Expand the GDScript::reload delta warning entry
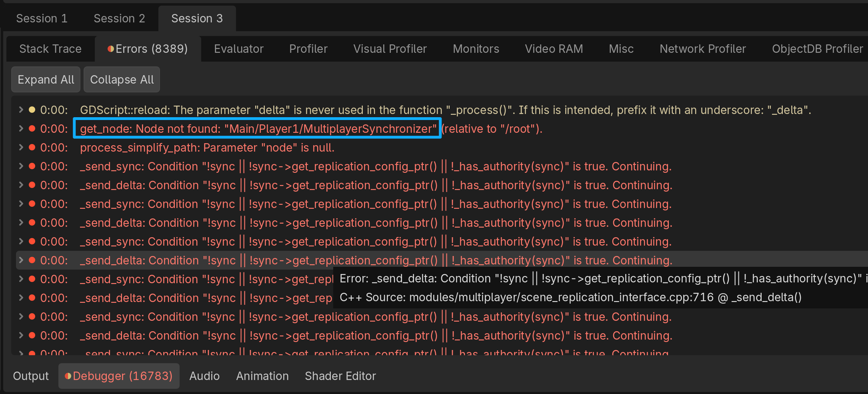 tap(21, 110)
